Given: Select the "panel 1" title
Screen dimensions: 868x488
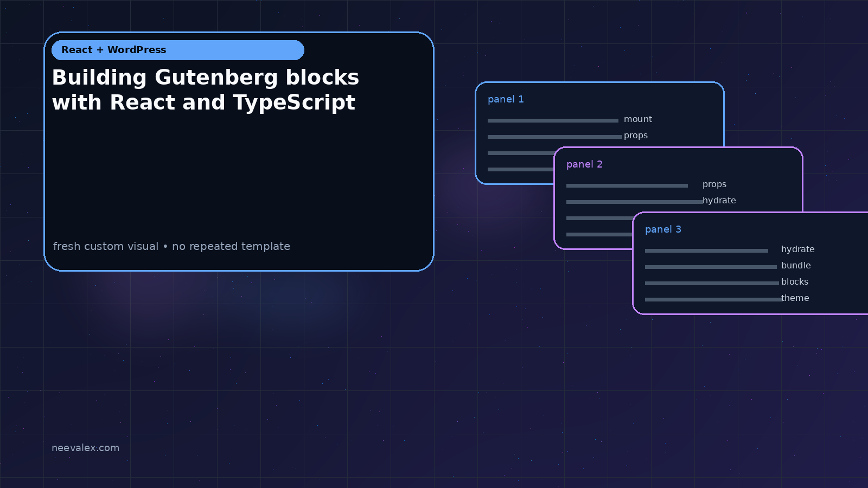Looking at the screenshot, I should click(506, 99).
